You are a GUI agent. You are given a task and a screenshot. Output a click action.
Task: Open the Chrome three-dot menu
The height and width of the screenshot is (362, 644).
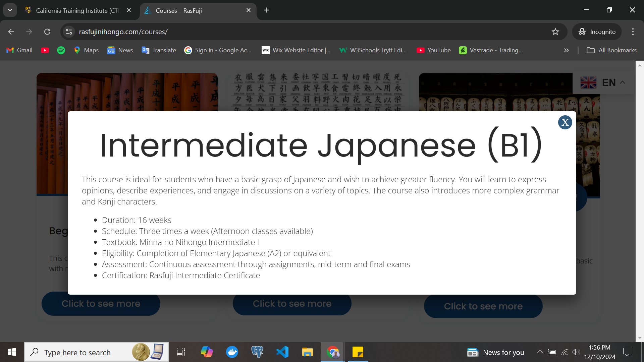tap(633, 32)
